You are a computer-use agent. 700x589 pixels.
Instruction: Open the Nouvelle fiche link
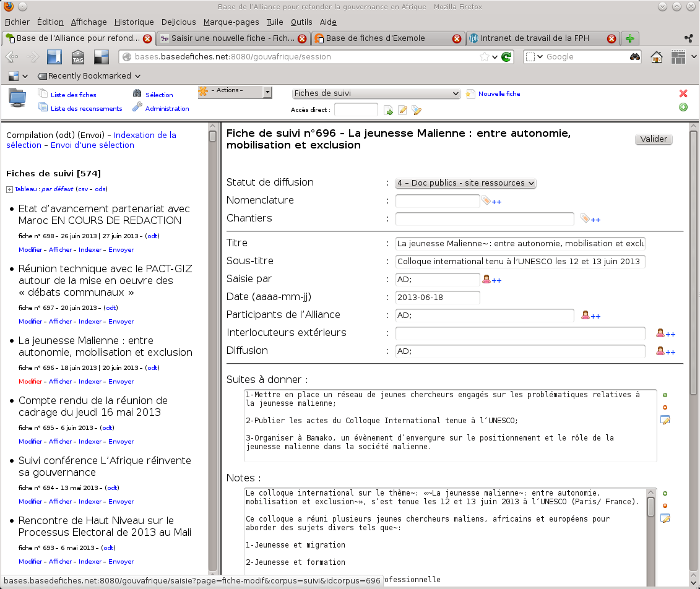pos(499,93)
